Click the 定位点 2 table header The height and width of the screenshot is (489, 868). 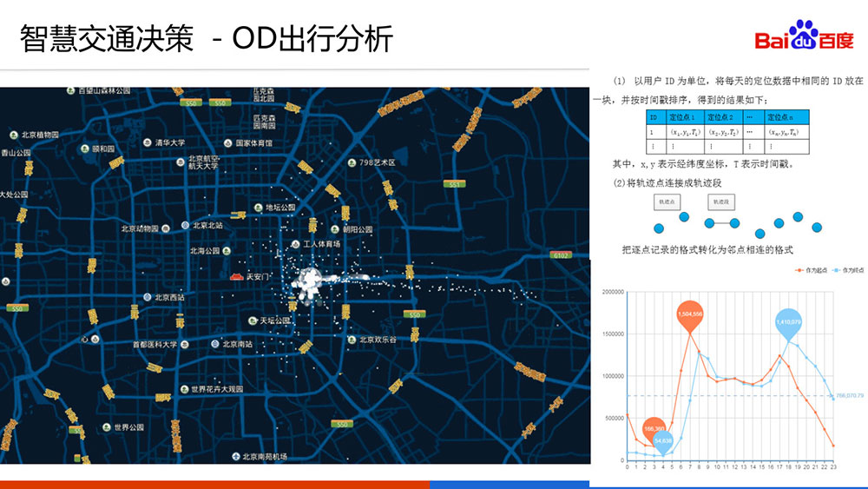click(x=723, y=117)
